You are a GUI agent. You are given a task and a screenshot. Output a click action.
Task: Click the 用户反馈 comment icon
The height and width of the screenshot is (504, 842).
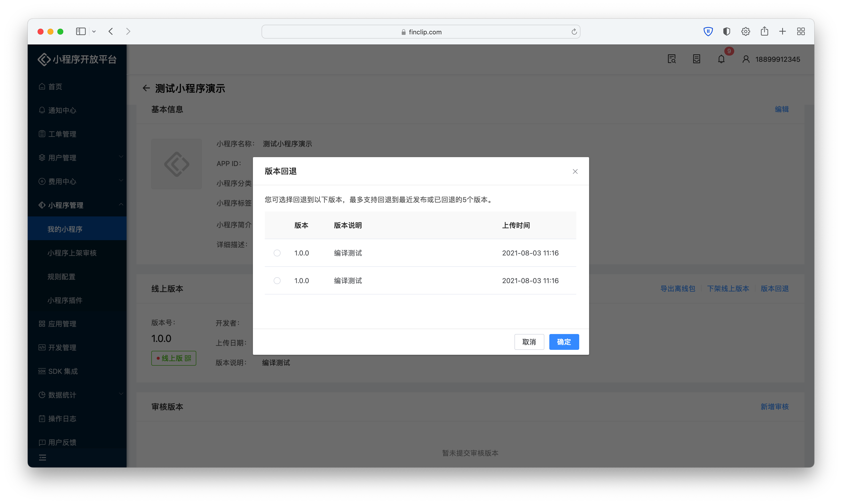(x=42, y=442)
